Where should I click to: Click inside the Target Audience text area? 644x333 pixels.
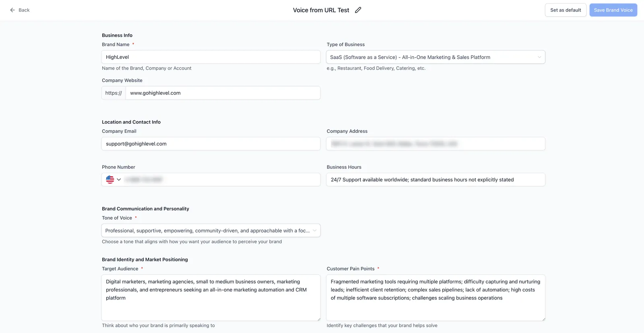coord(211,298)
